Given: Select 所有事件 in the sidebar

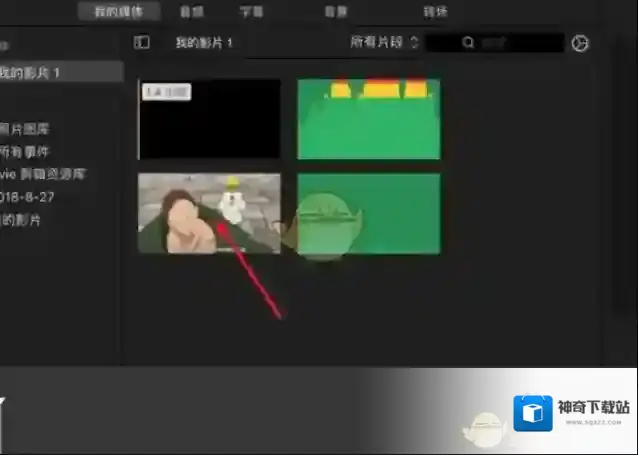Looking at the screenshot, I should (x=26, y=151).
